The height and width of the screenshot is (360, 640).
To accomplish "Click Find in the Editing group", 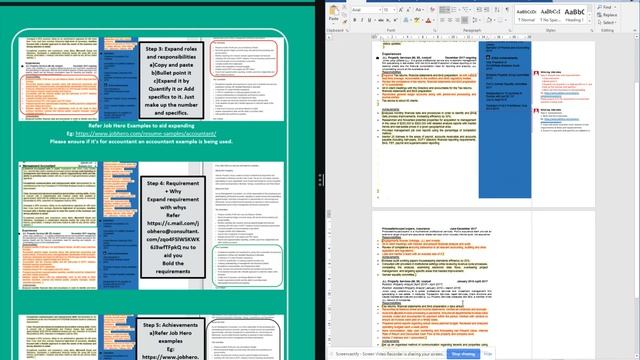I will (606, 7).
